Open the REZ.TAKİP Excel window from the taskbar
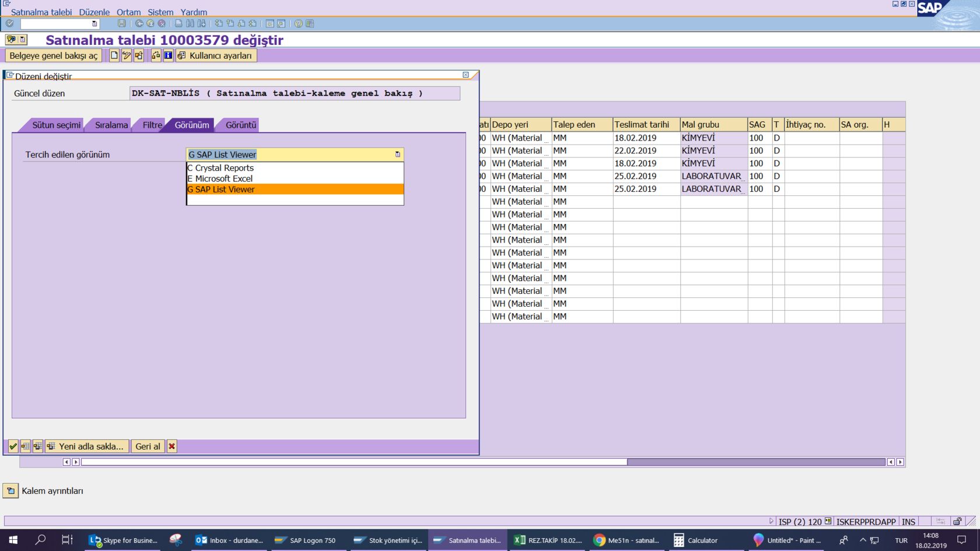Viewport: 980px width, 551px height. click(548, 540)
